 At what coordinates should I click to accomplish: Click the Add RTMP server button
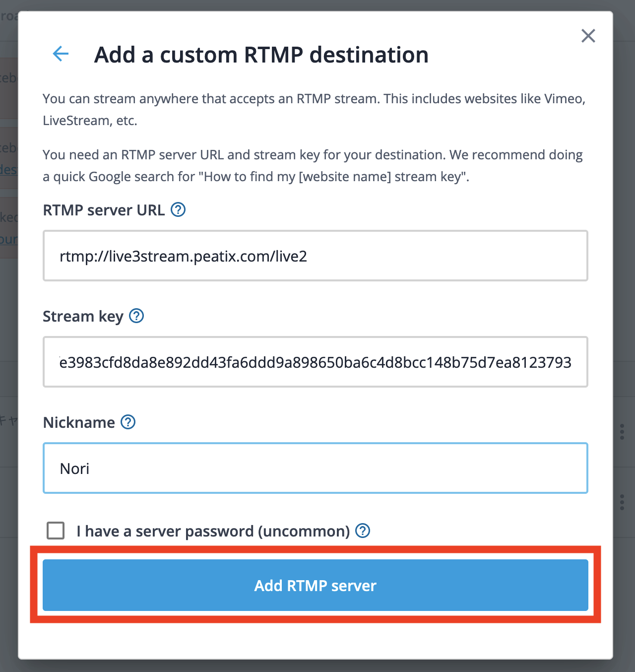pyautogui.click(x=316, y=585)
